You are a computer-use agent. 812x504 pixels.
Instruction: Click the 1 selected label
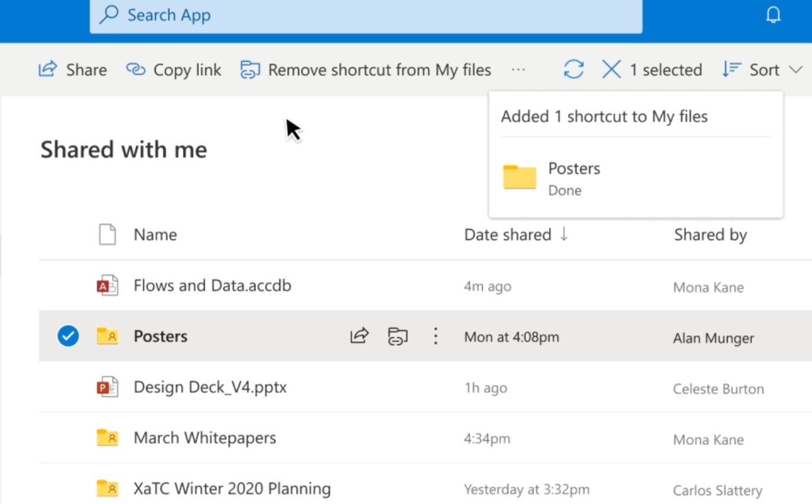[666, 70]
